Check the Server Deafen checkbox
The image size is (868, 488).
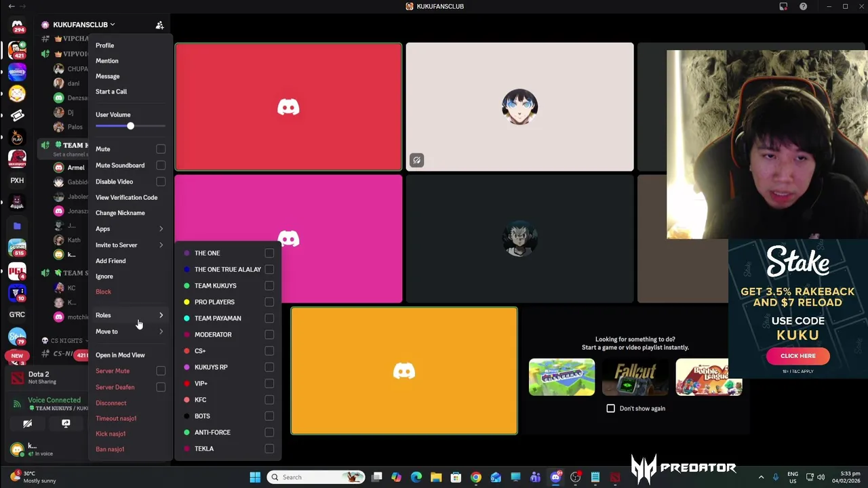tap(161, 387)
